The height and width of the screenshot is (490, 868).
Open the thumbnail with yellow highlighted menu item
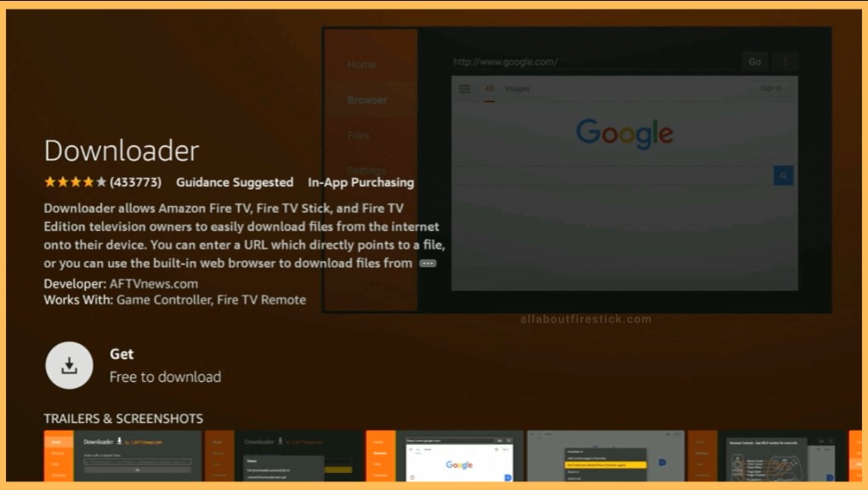pos(604,456)
